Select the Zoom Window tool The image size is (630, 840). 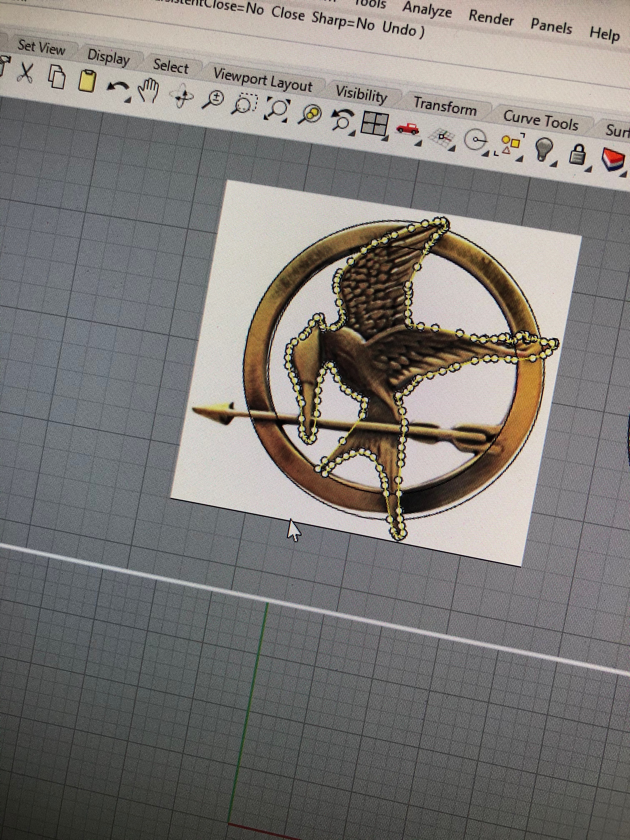245,104
